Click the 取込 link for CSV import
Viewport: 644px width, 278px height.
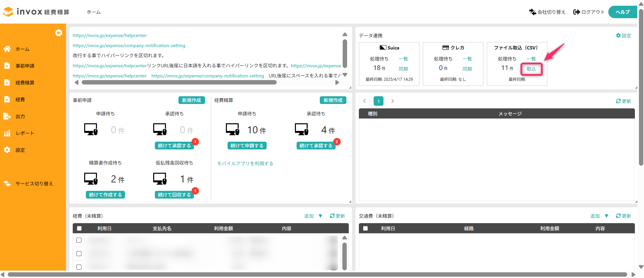pos(531,69)
